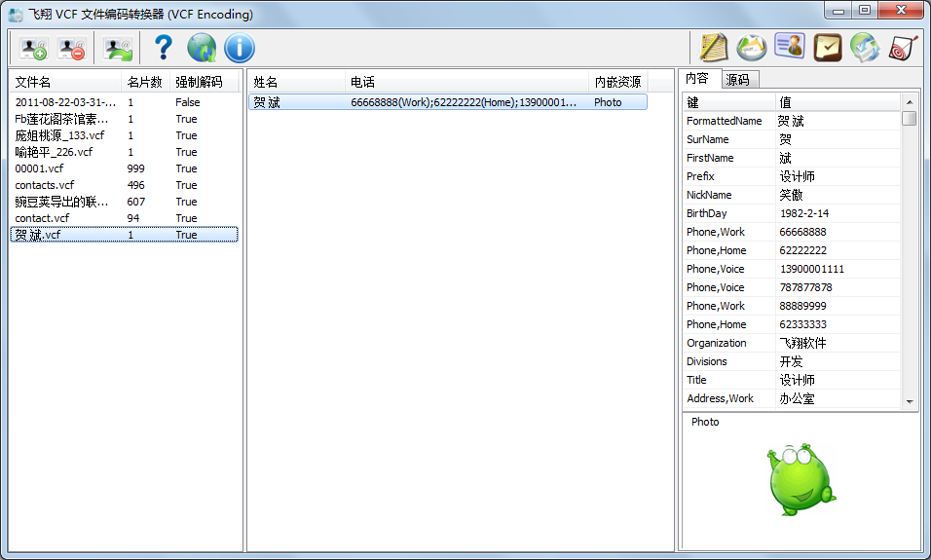Select the FormattedName property row
The height and width of the screenshot is (560, 931).
coord(792,121)
